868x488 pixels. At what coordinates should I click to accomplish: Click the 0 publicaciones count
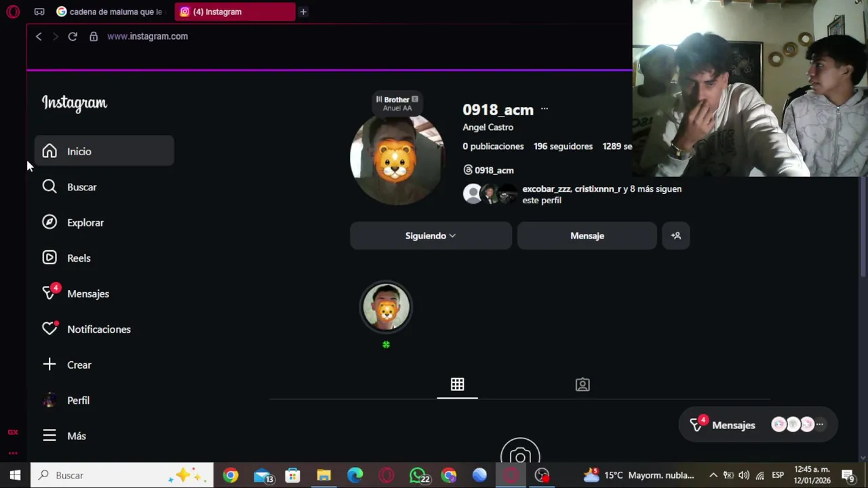point(493,146)
